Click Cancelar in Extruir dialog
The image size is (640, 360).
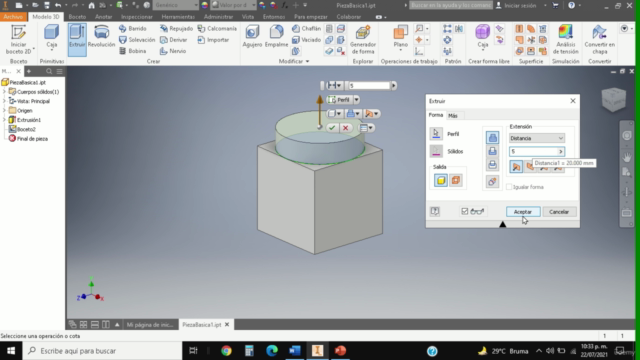point(559,211)
